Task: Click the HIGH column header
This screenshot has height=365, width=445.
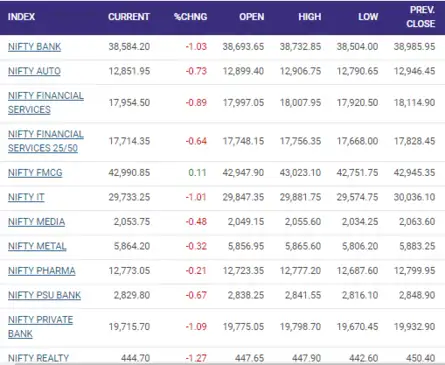Action: pos(310,17)
